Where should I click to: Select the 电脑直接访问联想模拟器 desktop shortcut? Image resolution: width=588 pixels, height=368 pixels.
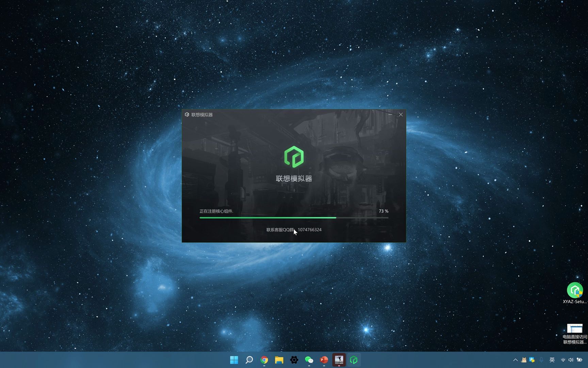pyautogui.click(x=575, y=334)
